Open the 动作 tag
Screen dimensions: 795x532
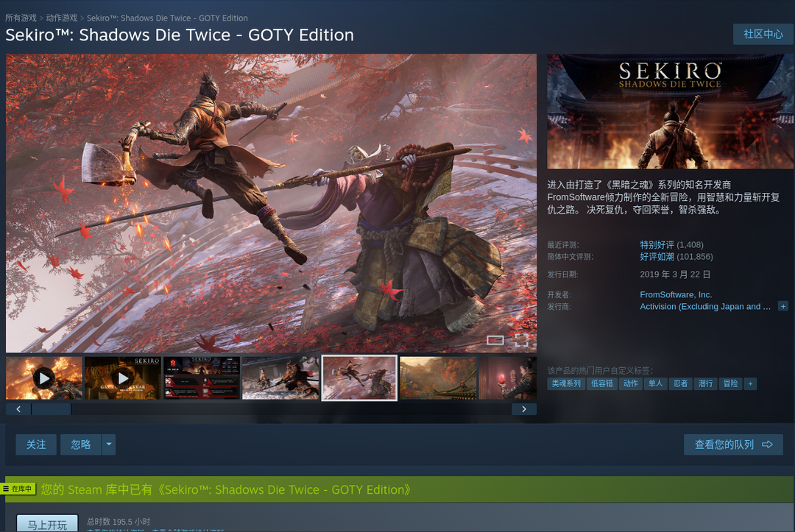(x=630, y=383)
